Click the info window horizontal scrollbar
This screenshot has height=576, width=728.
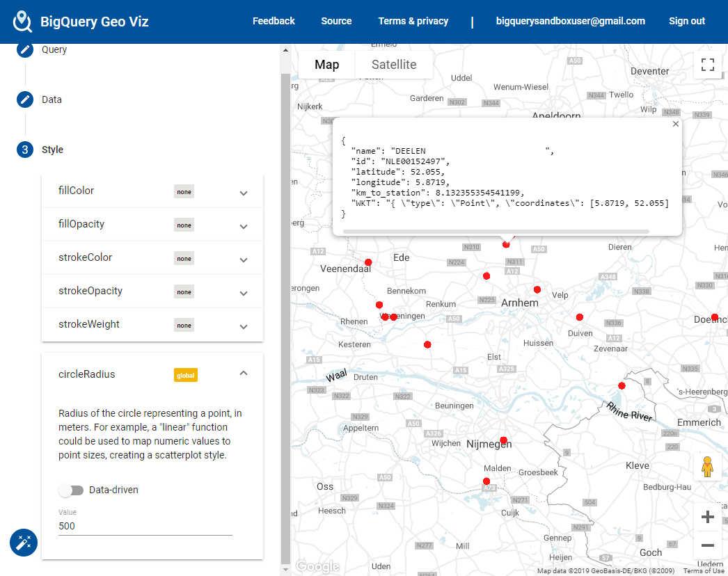coord(496,231)
